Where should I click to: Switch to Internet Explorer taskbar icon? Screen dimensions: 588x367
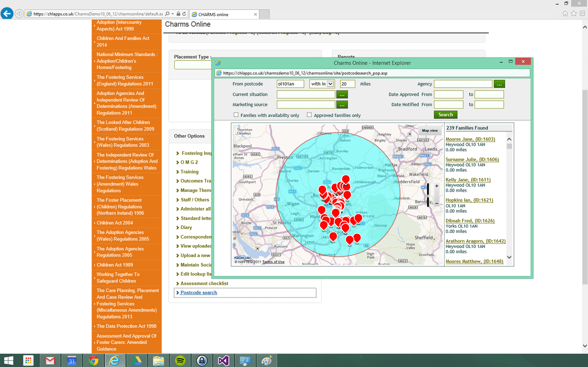tap(114, 361)
